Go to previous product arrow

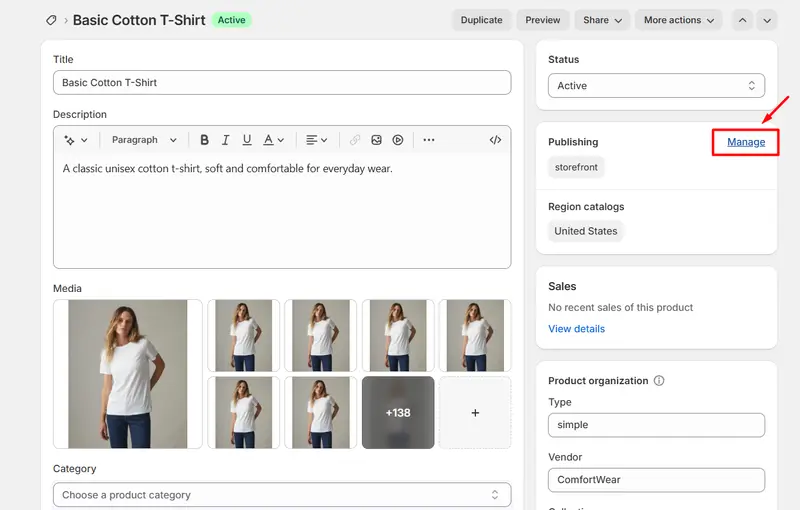point(742,20)
